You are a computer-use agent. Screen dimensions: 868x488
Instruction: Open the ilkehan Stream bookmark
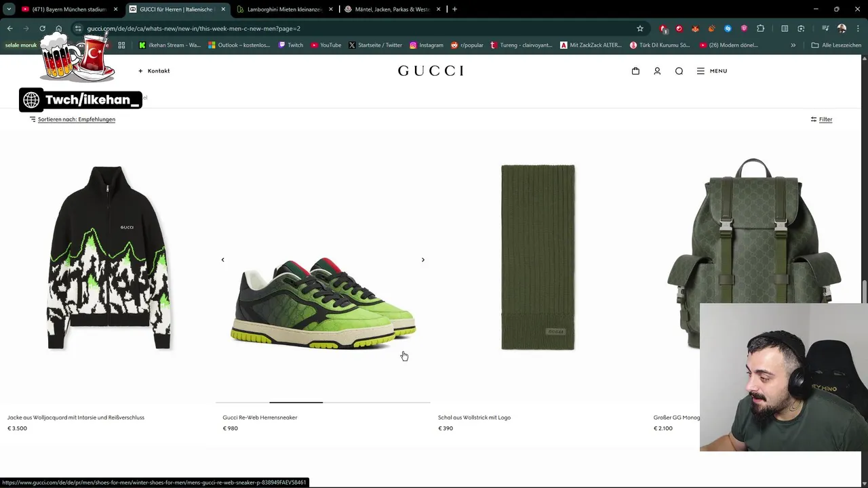(x=170, y=45)
